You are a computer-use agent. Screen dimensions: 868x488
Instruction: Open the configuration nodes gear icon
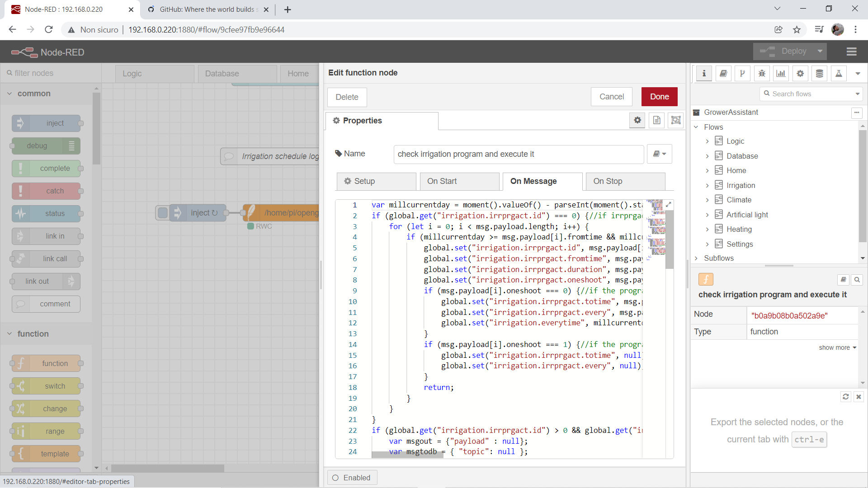click(800, 73)
